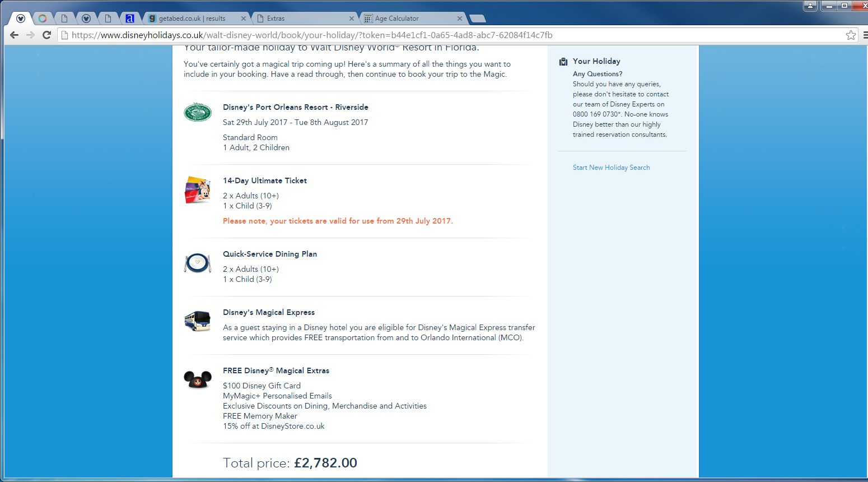Viewport: 868px width, 482px height.
Task: Click the Total price £2,782.00 text
Action: [290, 463]
